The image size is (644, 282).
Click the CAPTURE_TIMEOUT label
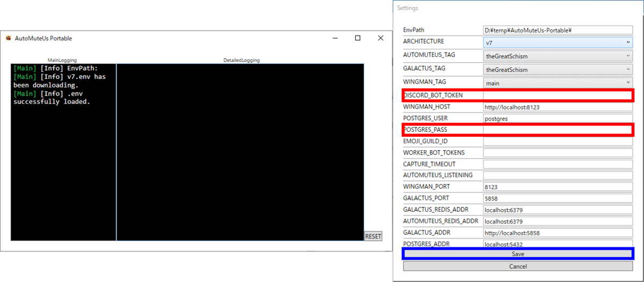(x=429, y=164)
